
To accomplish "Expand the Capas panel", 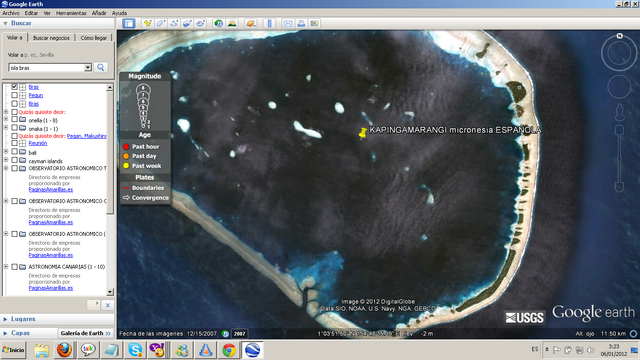I will pos(5,333).
